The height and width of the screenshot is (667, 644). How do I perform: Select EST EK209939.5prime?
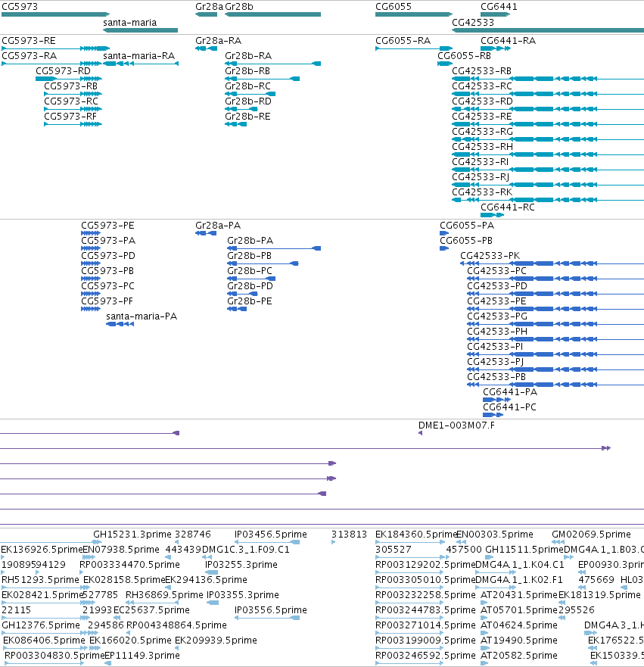click(x=176, y=648)
